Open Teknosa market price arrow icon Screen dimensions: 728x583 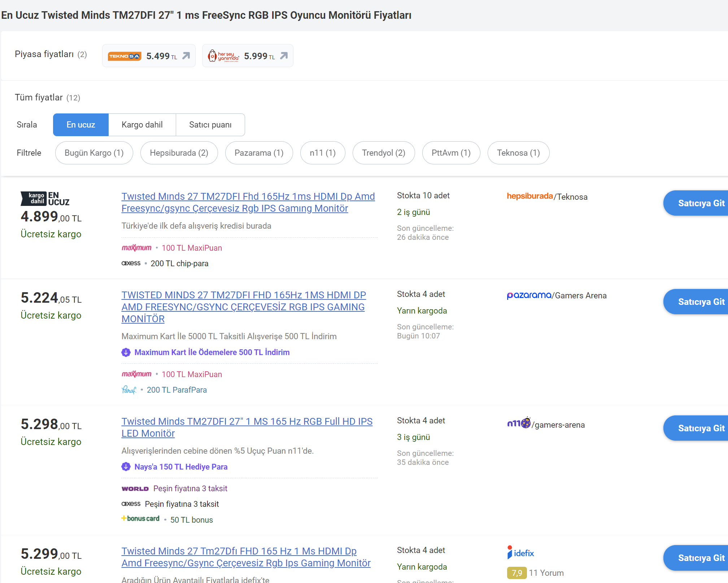pyautogui.click(x=186, y=56)
